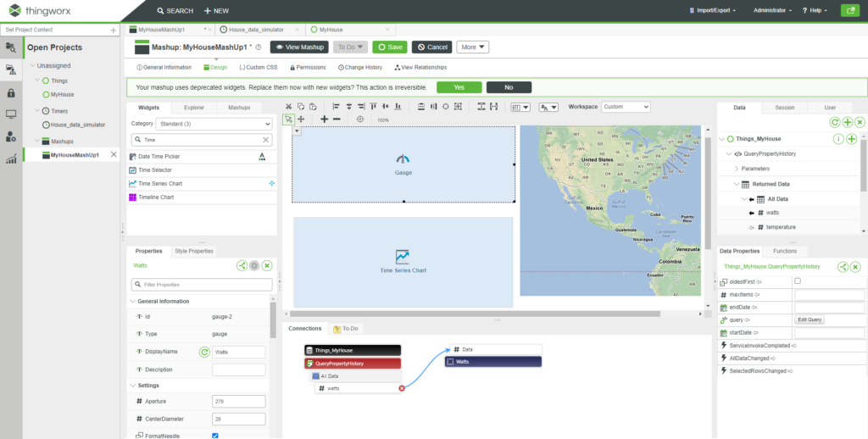
Task: Open the Browse sidebar icon with magnifier
Action: [x=11, y=47]
